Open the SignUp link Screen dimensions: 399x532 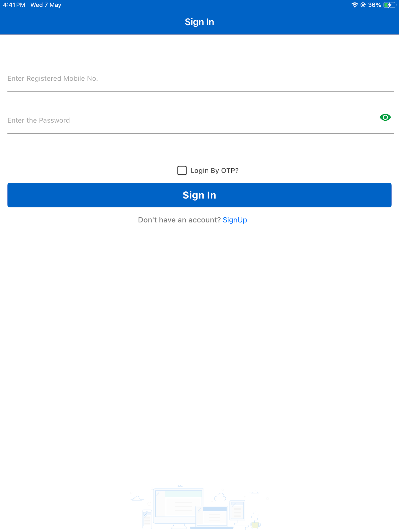[235, 220]
